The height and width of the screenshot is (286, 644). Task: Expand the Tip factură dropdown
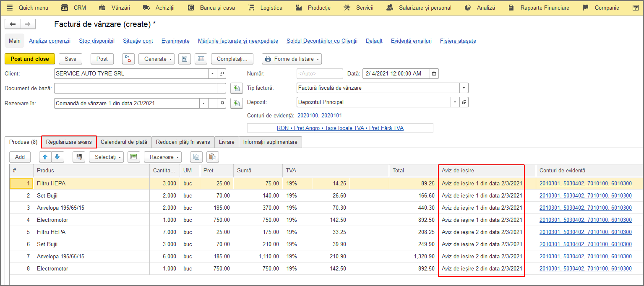(464, 88)
